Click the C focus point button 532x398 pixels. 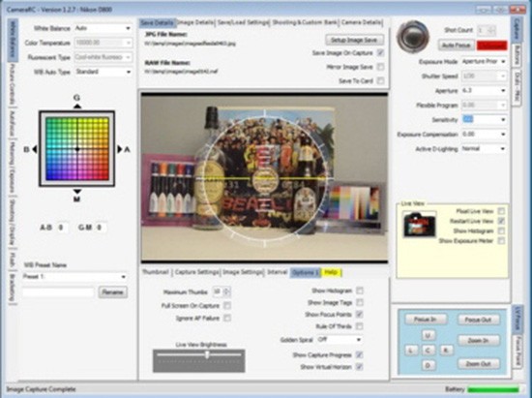(x=428, y=351)
